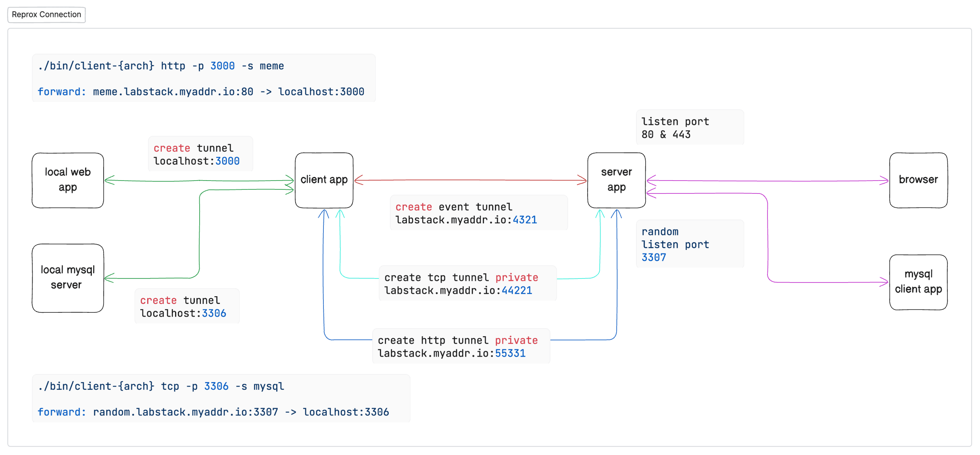Select the browser box
The image size is (980, 455).
pyautogui.click(x=918, y=180)
